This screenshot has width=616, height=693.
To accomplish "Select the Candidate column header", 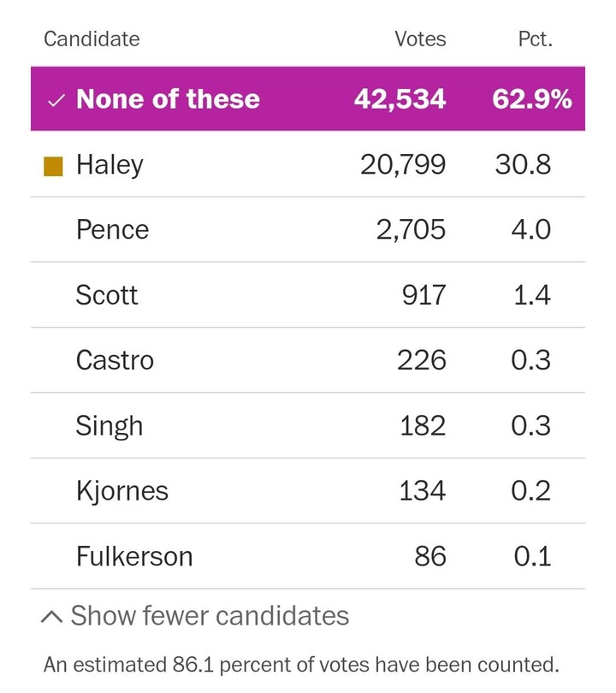I will [x=92, y=39].
